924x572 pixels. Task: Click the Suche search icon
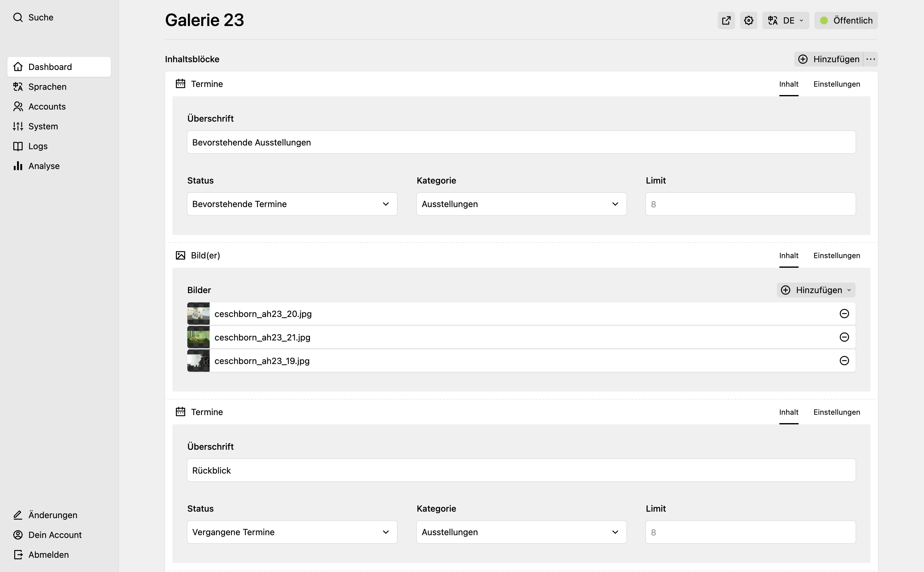(x=18, y=17)
